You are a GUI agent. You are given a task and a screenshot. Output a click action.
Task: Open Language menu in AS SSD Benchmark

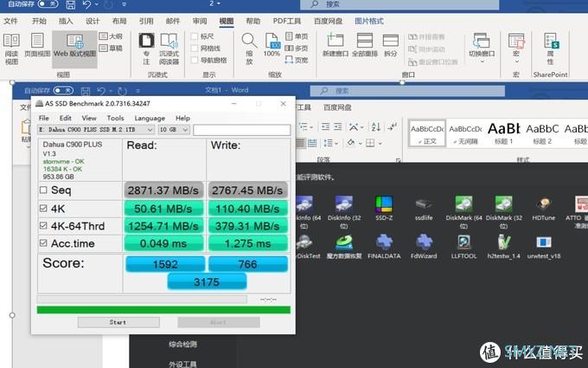coord(150,118)
